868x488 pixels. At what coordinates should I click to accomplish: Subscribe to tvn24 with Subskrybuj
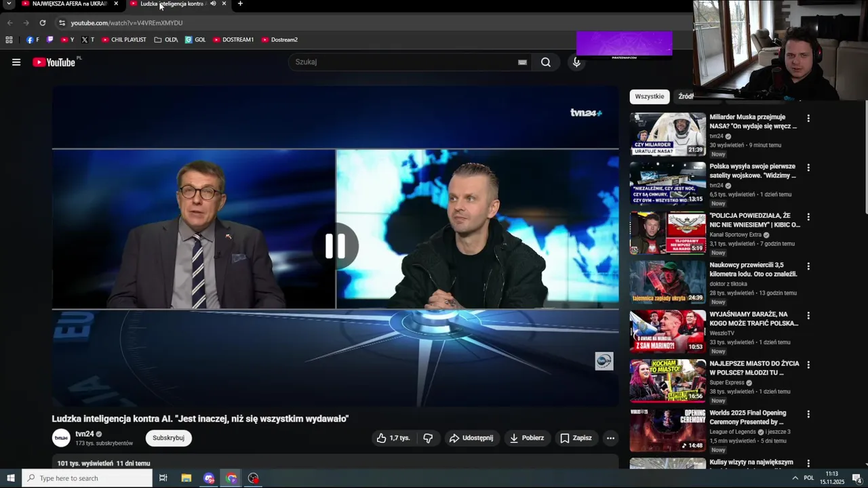pyautogui.click(x=169, y=438)
